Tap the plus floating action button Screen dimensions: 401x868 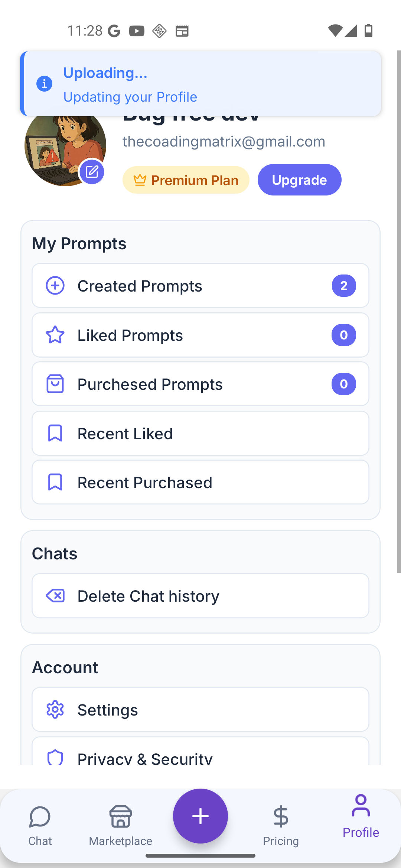coord(200,816)
